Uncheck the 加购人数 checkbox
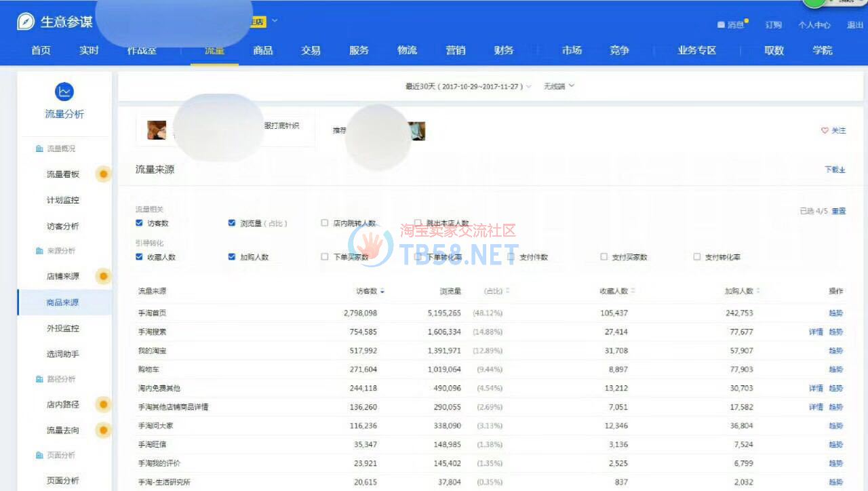The image size is (868, 491). click(x=231, y=256)
